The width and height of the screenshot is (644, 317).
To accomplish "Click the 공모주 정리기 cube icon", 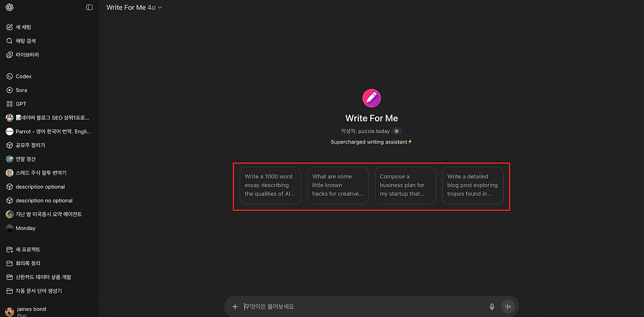I will [x=10, y=145].
